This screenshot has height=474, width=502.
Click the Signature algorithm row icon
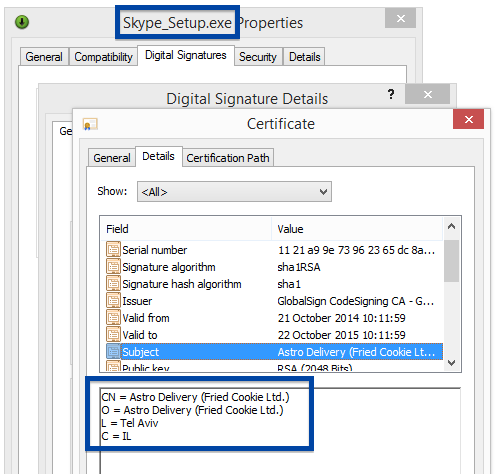pos(113,266)
